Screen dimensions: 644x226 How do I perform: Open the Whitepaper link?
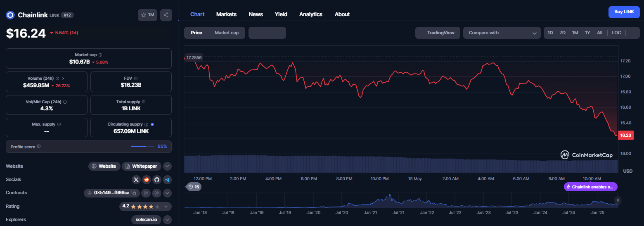click(142, 166)
